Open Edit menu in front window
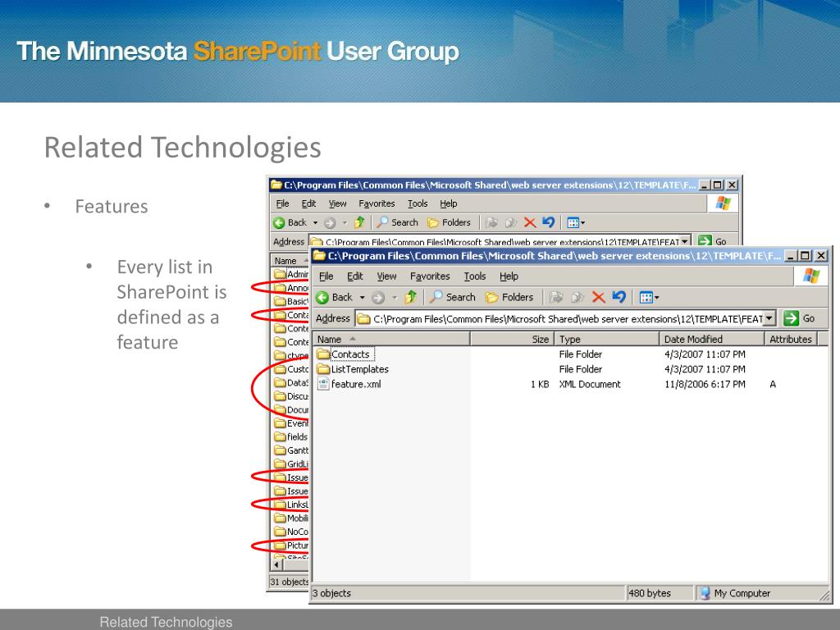Viewport: 840px width, 630px height. click(354, 276)
